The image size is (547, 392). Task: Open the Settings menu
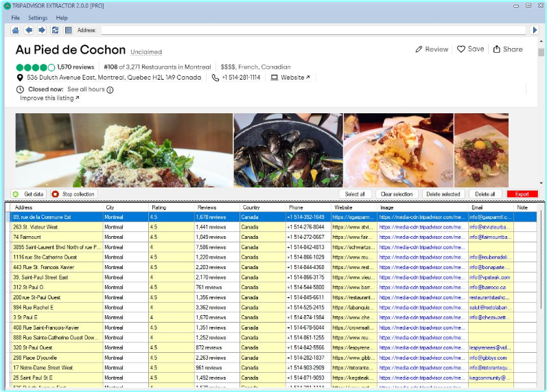(x=38, y=18)
